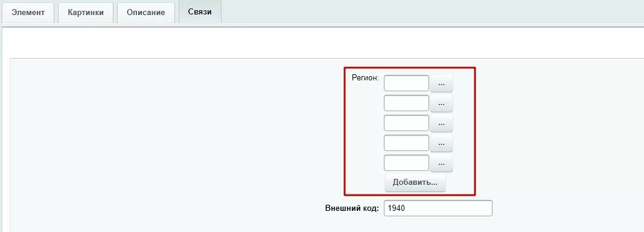Click the Регион: label text
This screenshot has height=232, width=644.
coord(365,78)
